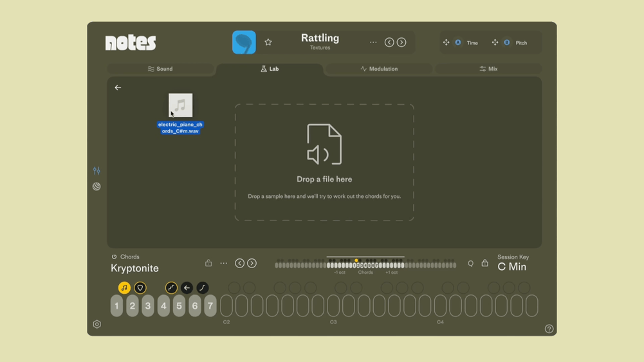
Task: Open the Rattling preset options menu
Action: click(373, 42)
